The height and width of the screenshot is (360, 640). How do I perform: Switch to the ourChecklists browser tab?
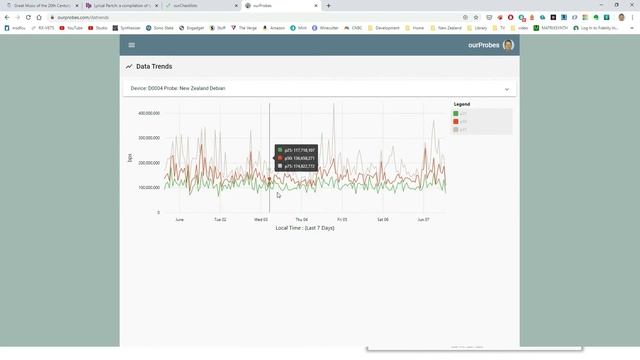click(201, 6)
